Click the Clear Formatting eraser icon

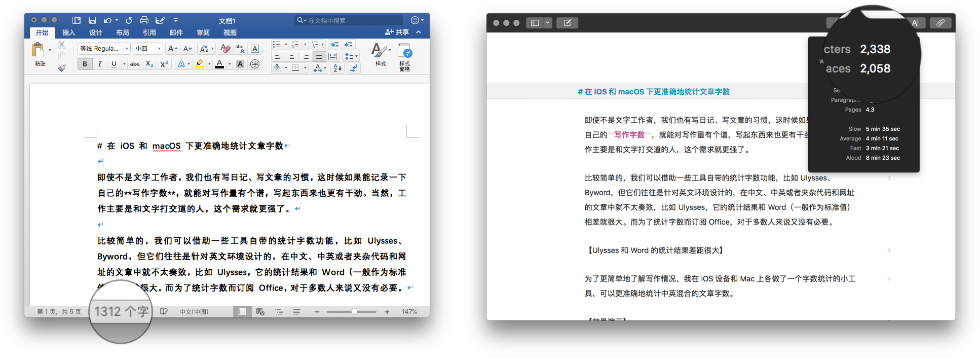[225, 49]
